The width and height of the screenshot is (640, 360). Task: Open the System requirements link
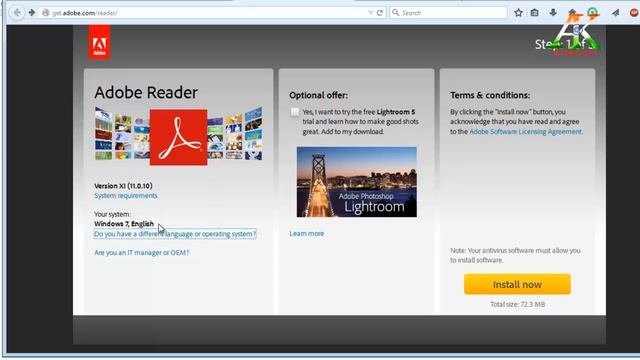[126, 196]
